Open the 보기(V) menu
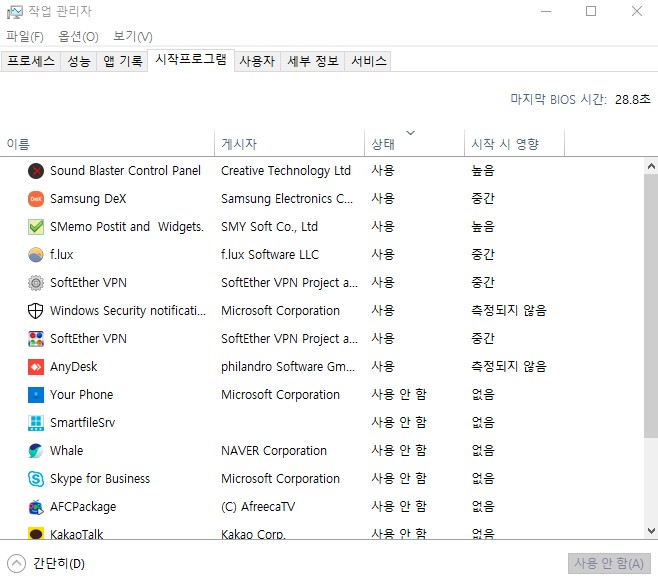658x585 pixels. tap(133, 37)
